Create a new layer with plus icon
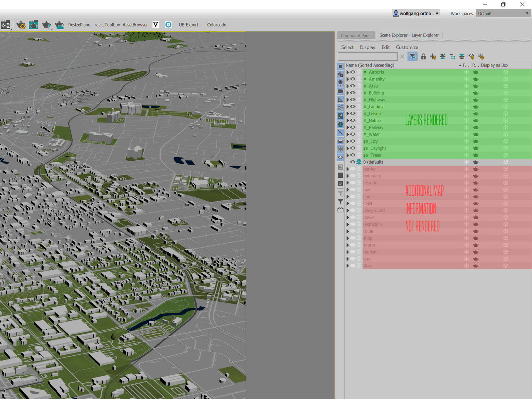The image size is (532, 399). tap(433, 57)
